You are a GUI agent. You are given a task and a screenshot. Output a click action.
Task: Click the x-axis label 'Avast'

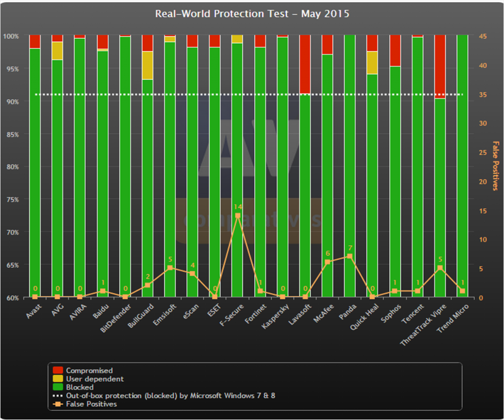(34, 311)
